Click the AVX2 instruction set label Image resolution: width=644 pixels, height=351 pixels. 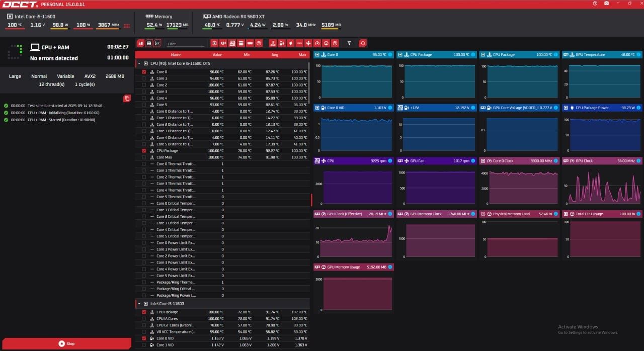(90, 76)
